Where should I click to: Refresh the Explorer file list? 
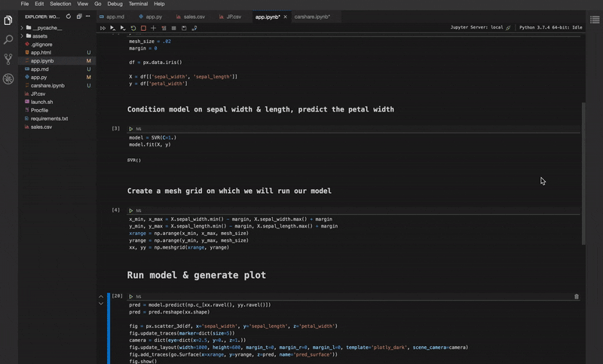point(69,16)
